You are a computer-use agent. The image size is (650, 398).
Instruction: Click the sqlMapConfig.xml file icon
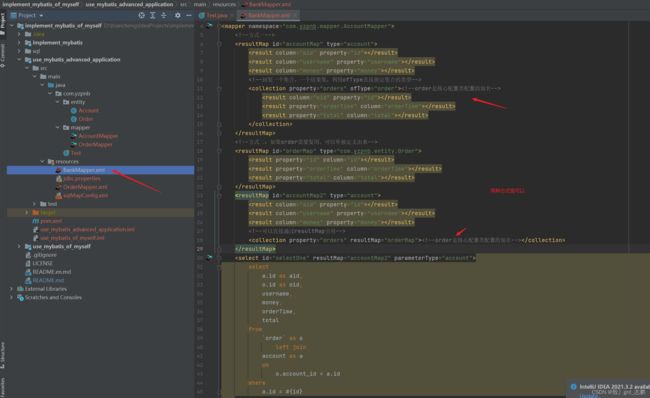(59, 195)
